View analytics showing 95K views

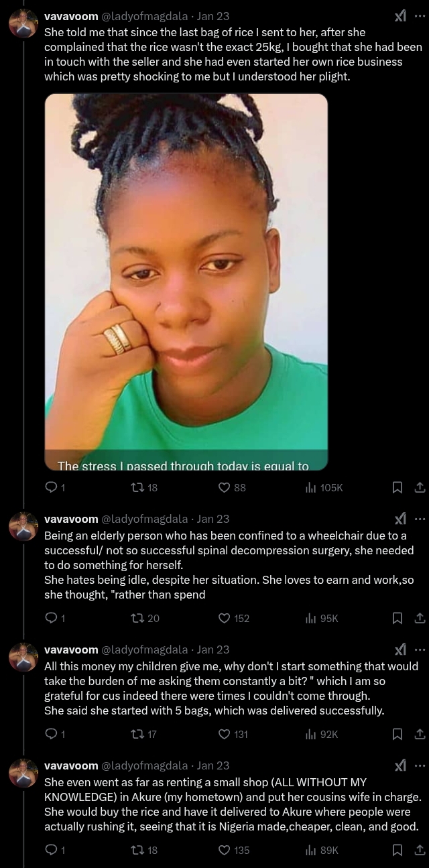(311, 618)
